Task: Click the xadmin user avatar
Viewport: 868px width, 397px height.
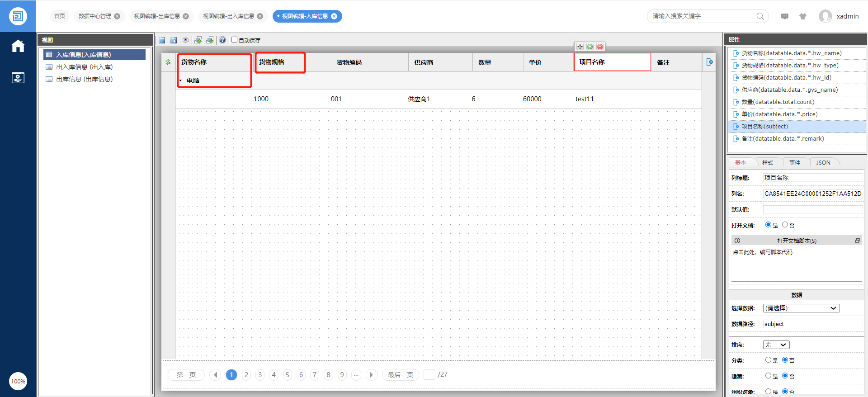Action: pos(826,16)
